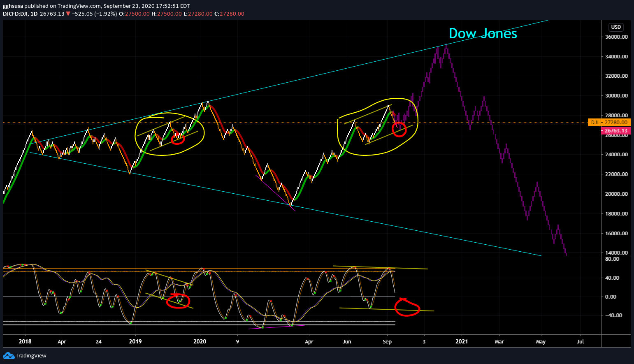Click the close value 'C:27280.00'
Image resolution: width=634 pixels, height=364 pixels.
(229, 14)
